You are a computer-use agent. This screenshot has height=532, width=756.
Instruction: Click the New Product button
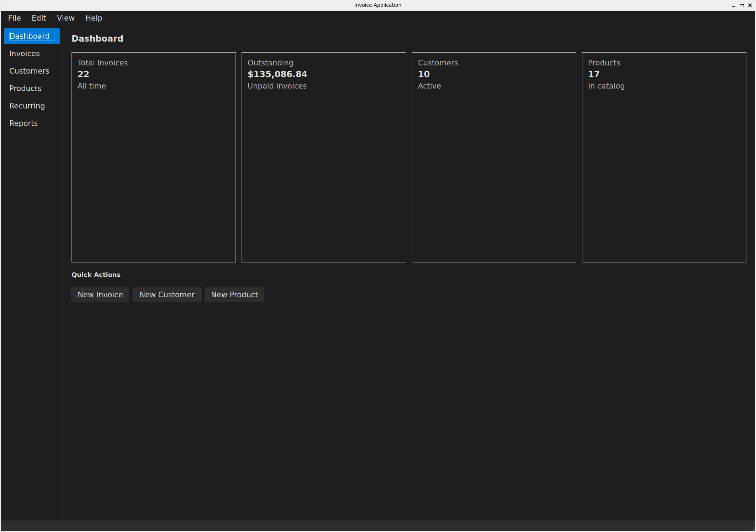coord(234,294)
